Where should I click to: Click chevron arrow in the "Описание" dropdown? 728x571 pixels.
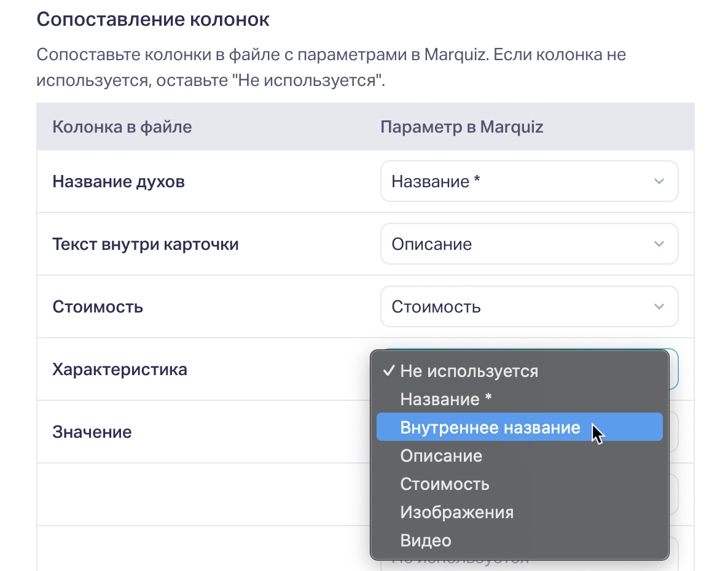pyautogui.click(x=659, y=244)
